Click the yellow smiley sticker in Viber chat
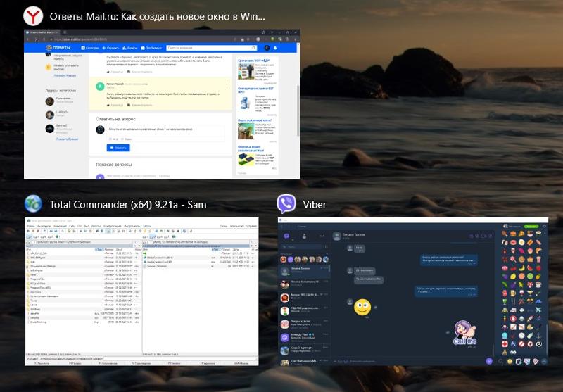Image resolution: width=563 pixels, height=392 pixels. tap(362, 308)
